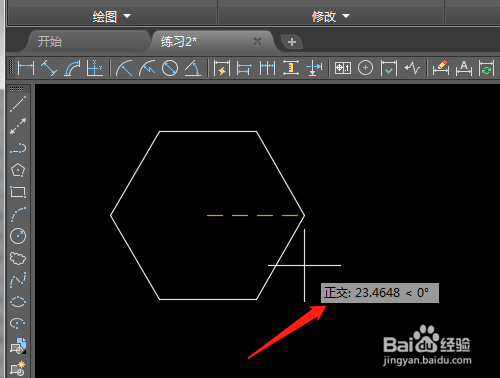Viewport: 500px width, 378px height.
Task: Close the 练习2* drawing tab
Action: point(257,41)
